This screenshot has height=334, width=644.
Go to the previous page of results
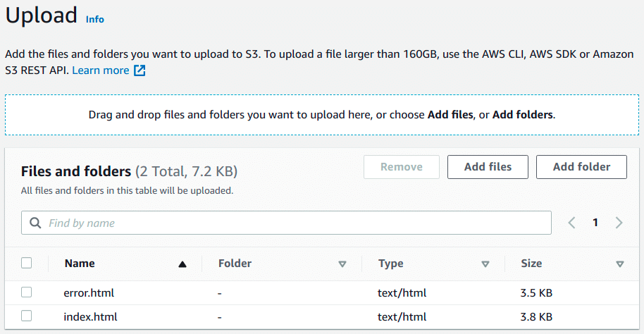(x=571, y=223)
